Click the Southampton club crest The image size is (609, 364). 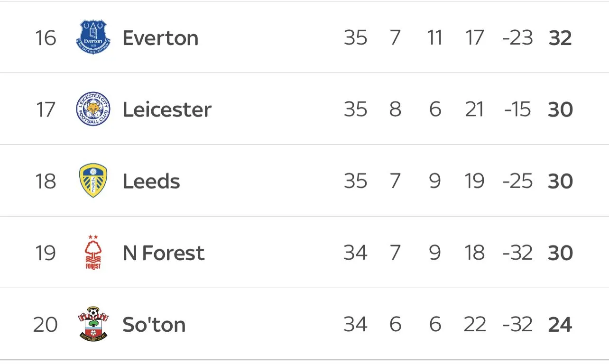[x=93, y=324]
